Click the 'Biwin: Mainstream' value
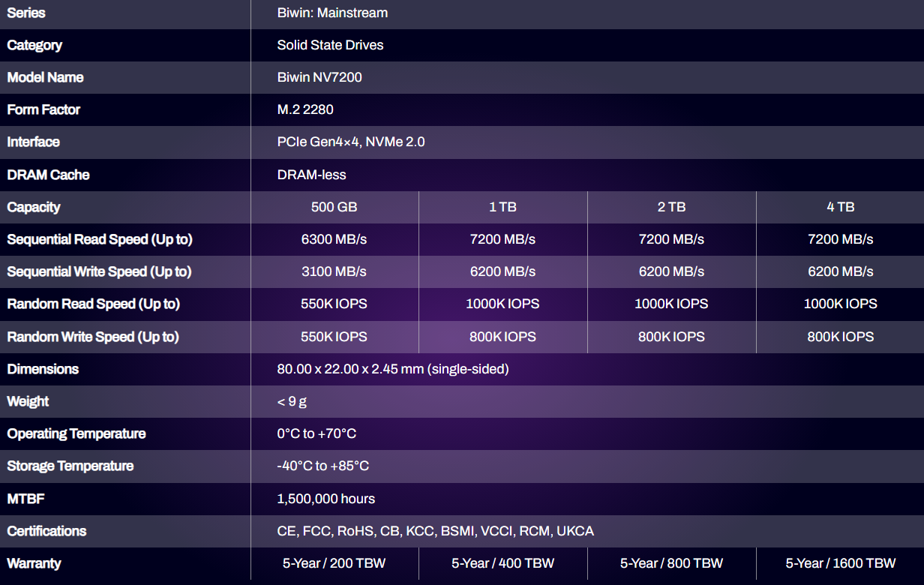Screen dimensions: 924x585 click(x=332, y=13)
